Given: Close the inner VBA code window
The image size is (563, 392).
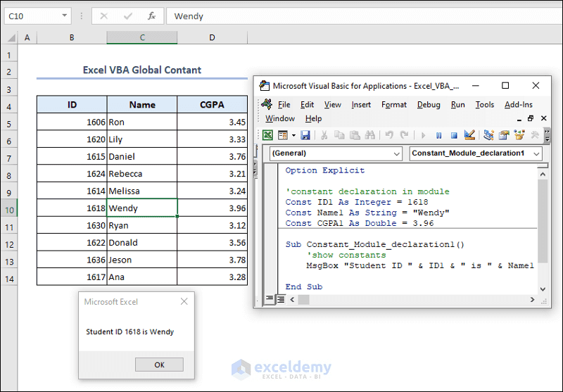Looking at the screenshot, I should (x=543, y=118).
